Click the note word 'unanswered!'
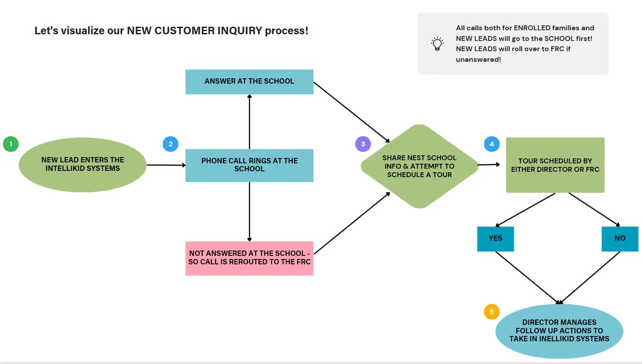Image resolution: width=642 pixels, height=364 pixels. tap(478, 59)
